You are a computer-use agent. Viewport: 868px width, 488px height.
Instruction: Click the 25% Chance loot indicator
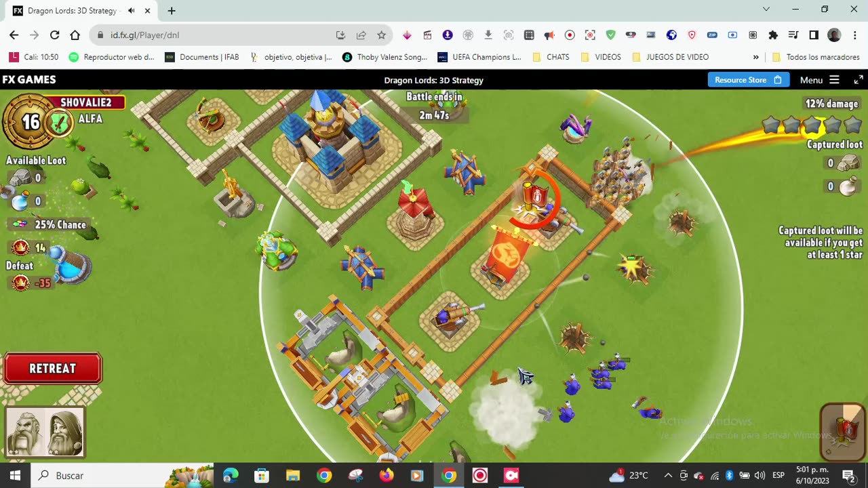tap(50, 224)
